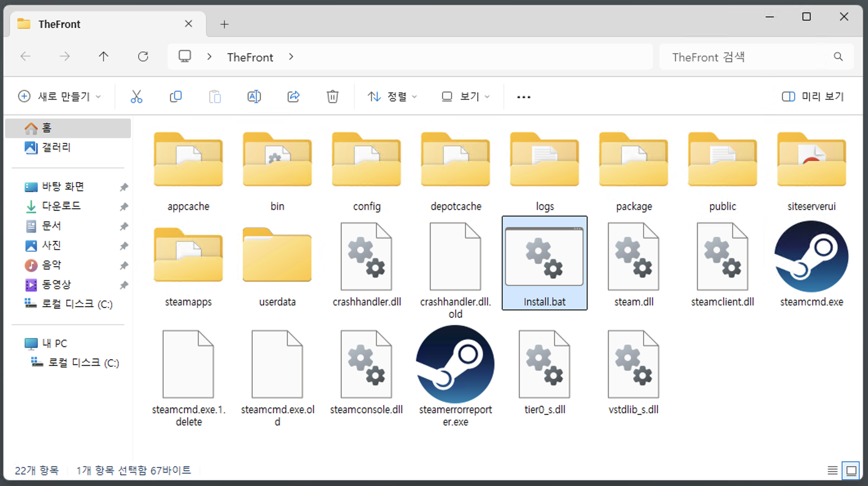Select the depotcache folder
The image size is (868, 486).
[x=455, y=172]
